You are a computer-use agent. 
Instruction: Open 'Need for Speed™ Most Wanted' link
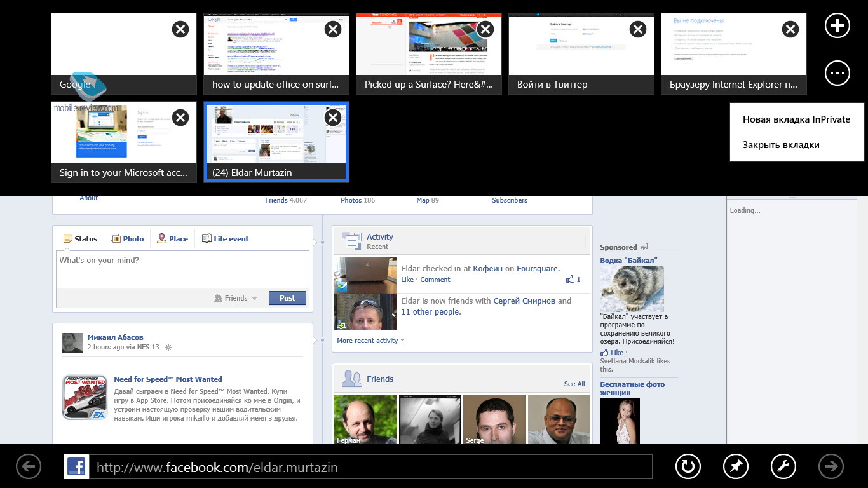tap(168, 379)
